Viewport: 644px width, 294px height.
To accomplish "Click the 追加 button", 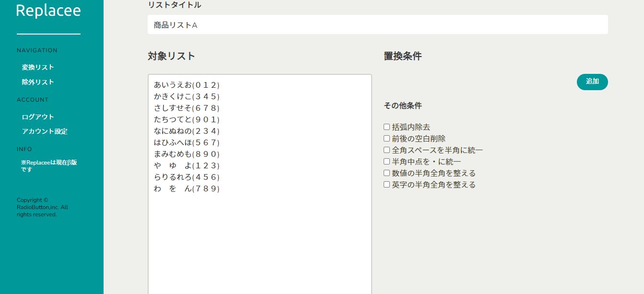I will pos(592,82).
